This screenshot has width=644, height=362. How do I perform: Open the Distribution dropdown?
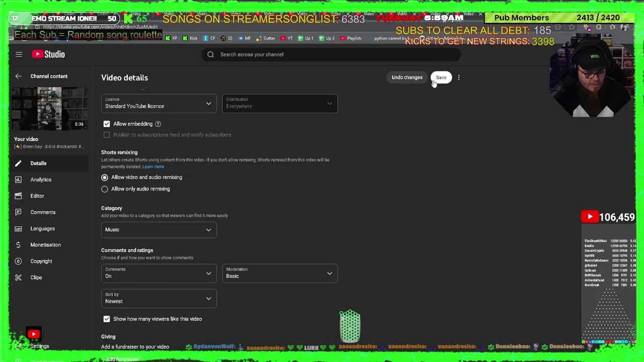[280, 104]
